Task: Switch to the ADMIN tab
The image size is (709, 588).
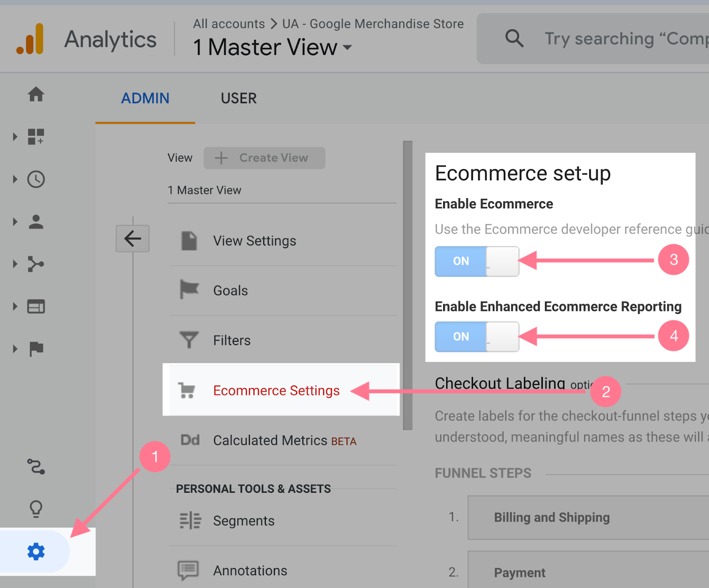Action: [145, 98]
